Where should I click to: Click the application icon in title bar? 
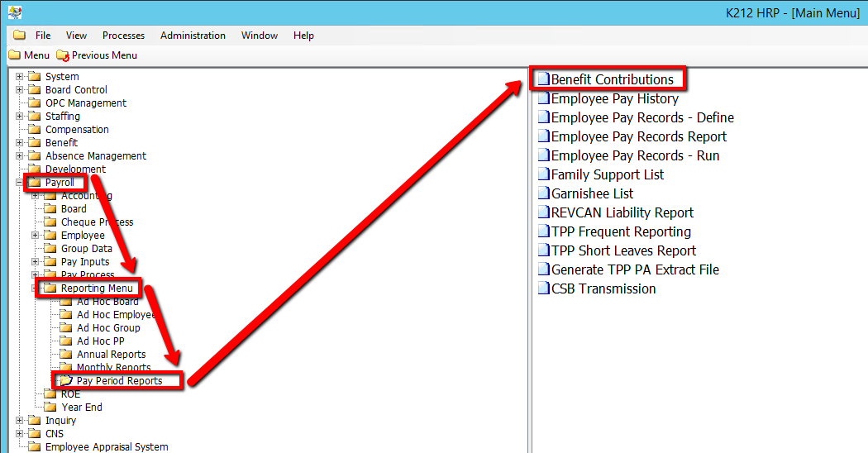coord(14,12)
